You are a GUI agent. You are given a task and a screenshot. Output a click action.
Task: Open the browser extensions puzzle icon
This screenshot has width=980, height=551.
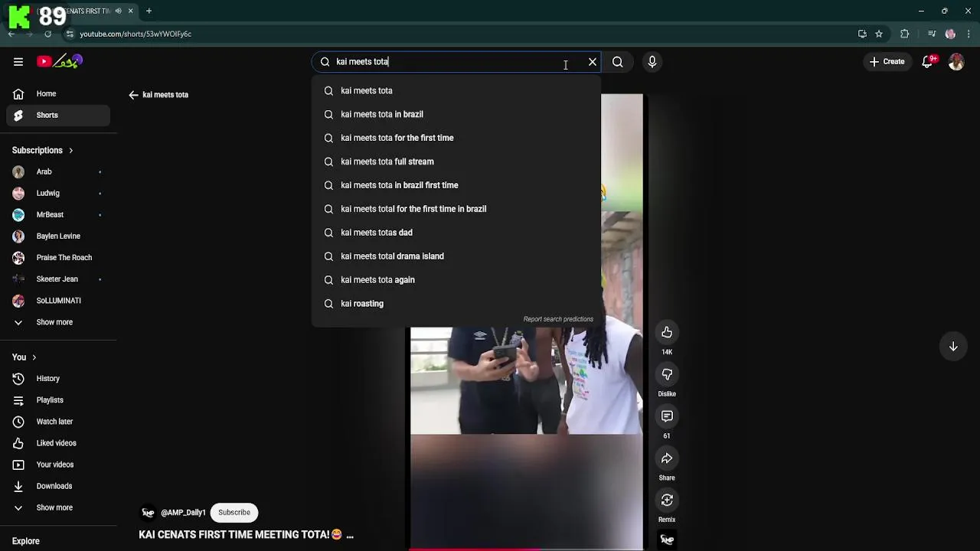[905, 34]
